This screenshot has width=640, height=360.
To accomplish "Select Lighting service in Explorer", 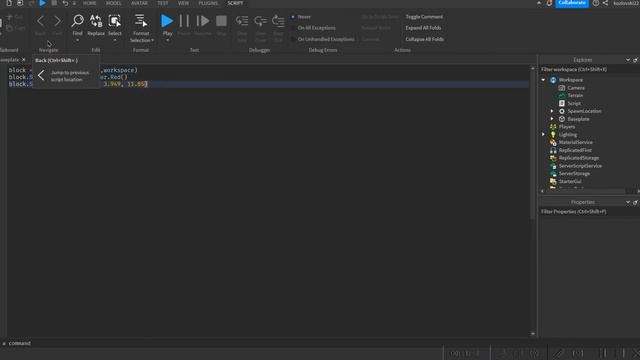I will point(567,135).
